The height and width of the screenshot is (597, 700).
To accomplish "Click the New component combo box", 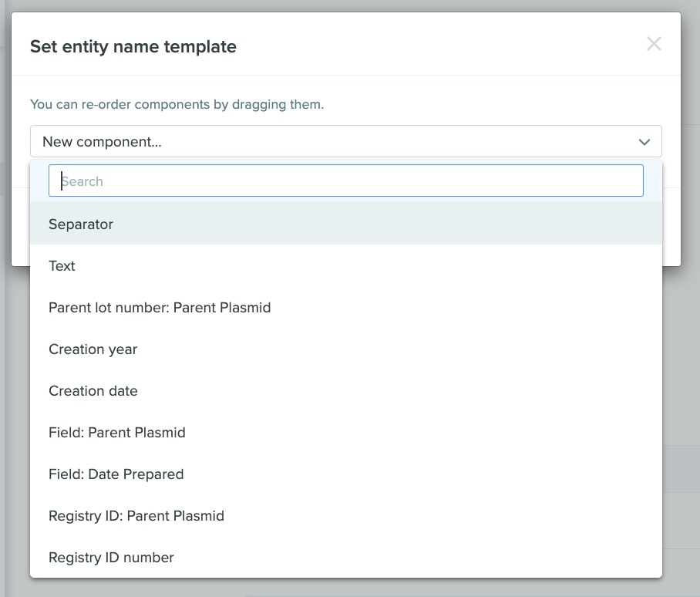I will [x=346, y=142].
